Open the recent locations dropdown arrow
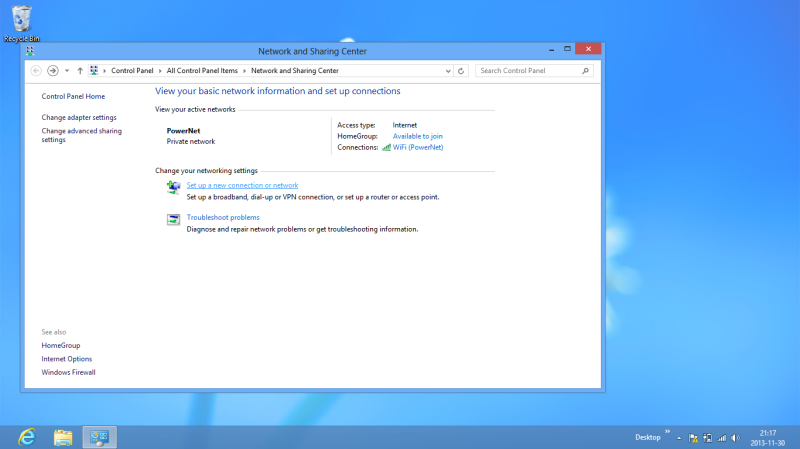Viewport: 800px width, 449px height. (67, 71)
